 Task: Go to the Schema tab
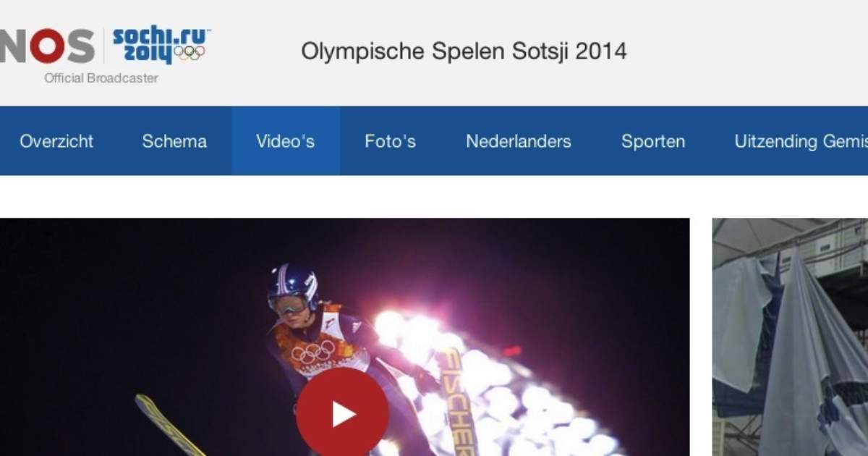pyautogui.click(x=174, y=141)
